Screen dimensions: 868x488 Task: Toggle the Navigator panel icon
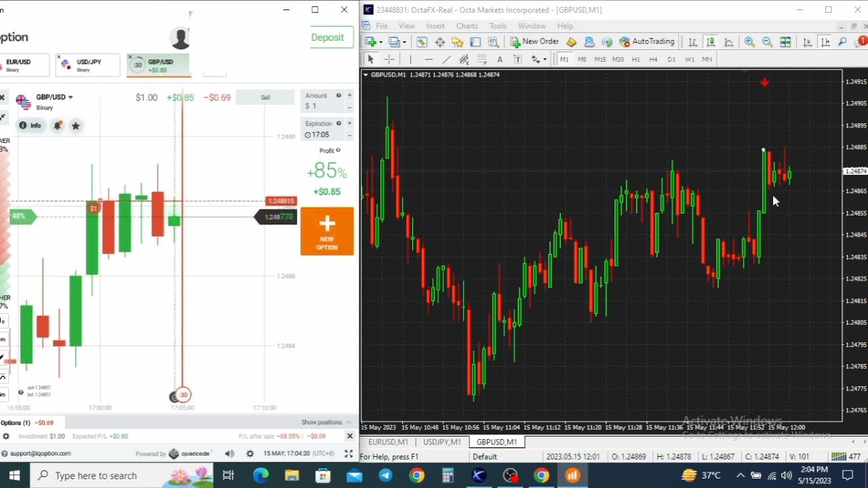(458, 41)
